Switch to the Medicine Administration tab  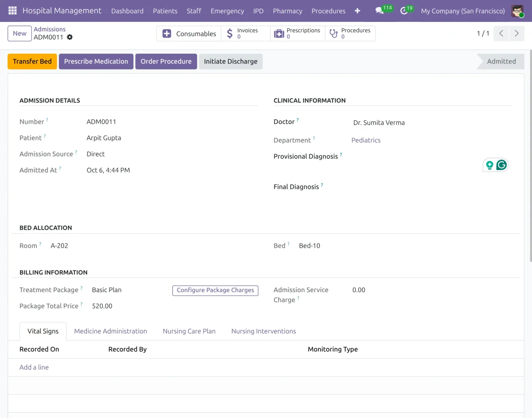pyautogui.click(x=110, y=331)
